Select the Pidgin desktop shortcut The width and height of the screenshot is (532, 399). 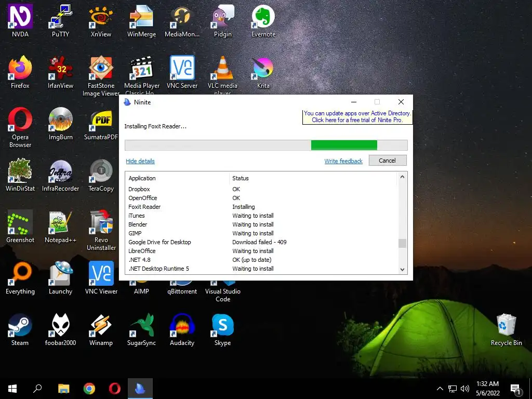pyautogui.click(x=222, y=20)
